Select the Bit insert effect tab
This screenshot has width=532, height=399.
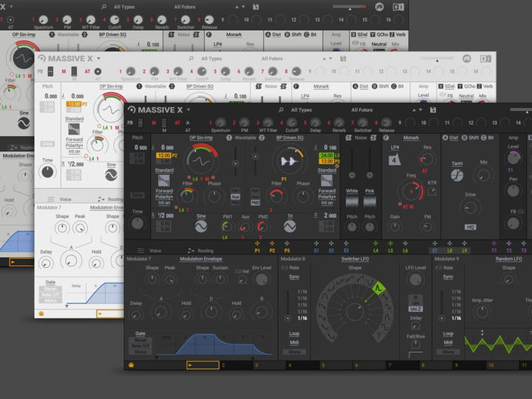click(x=490, y=138)
